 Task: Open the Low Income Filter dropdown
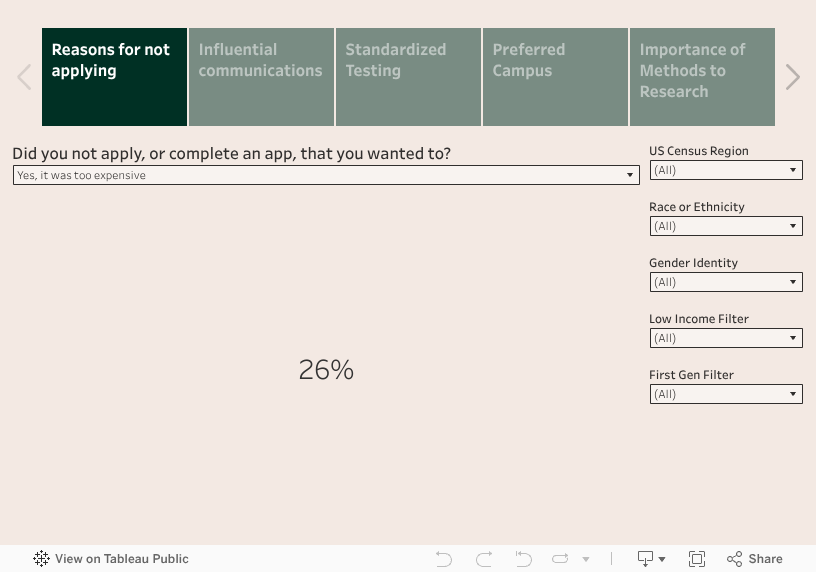click(726, 338)
